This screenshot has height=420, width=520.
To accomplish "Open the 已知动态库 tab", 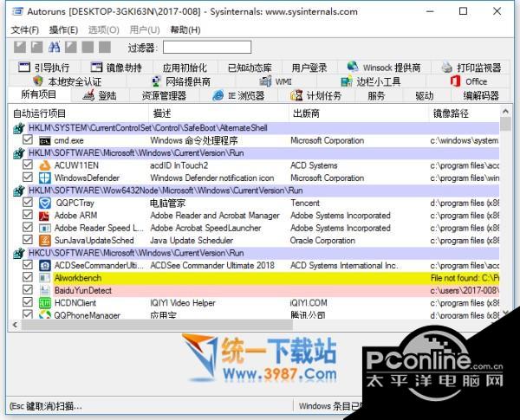I will click(250, 68).
